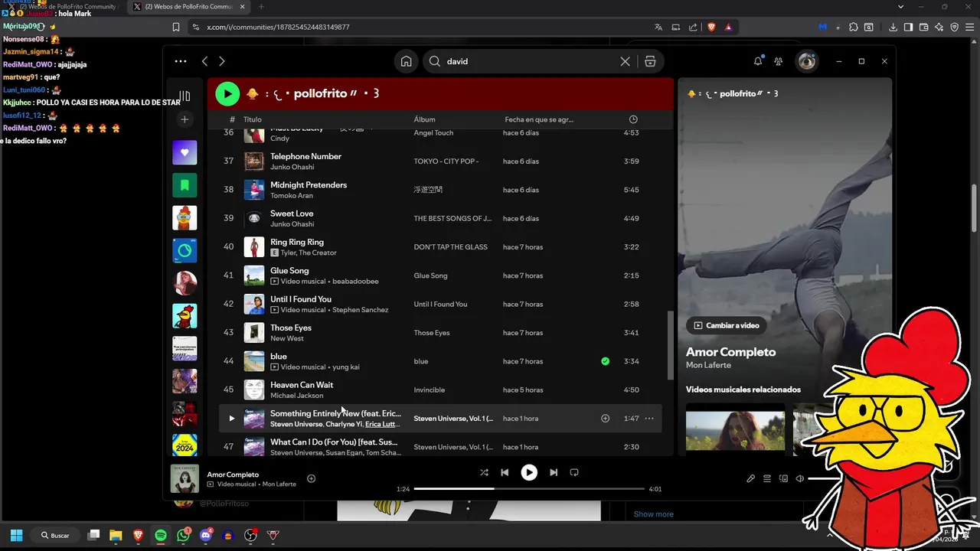Image resolution: width=980 pixels, height=551 pixels.
Task: Open Liked Songs in sidebar
Action: tap(185, 152)
